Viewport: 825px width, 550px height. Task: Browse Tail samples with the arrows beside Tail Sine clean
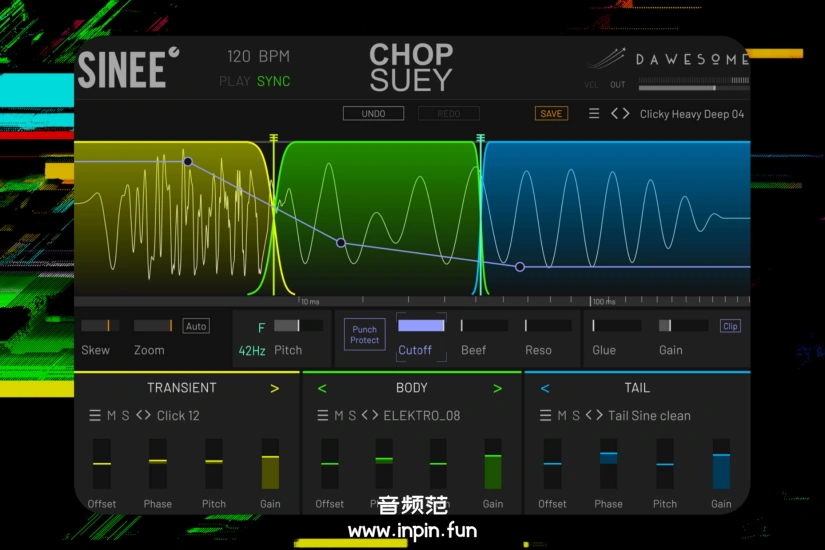pos(594,415)
